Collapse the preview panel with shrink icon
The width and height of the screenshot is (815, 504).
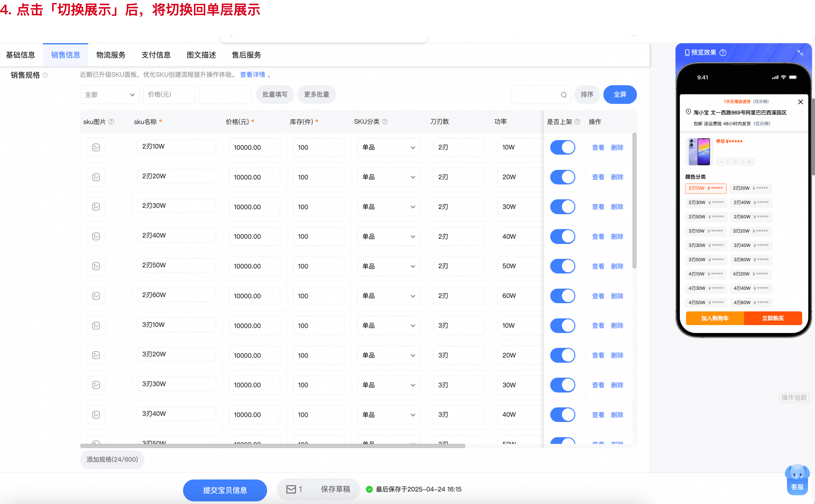click(x=800, y=53)
